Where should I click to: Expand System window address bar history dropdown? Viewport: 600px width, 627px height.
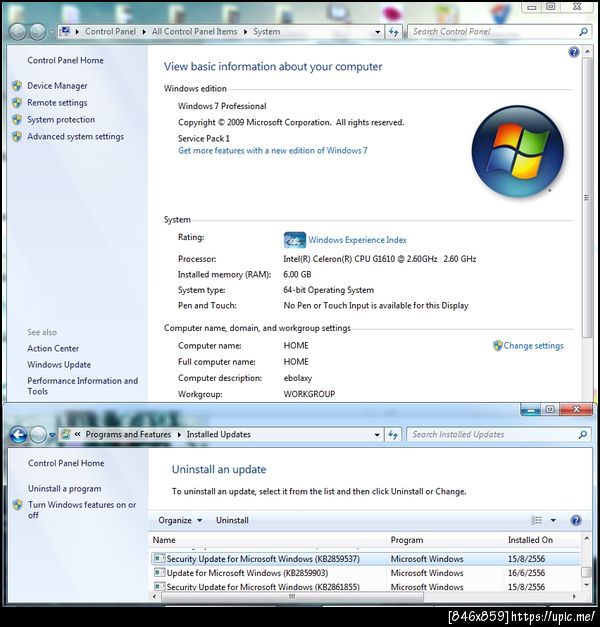click(378, 32)
